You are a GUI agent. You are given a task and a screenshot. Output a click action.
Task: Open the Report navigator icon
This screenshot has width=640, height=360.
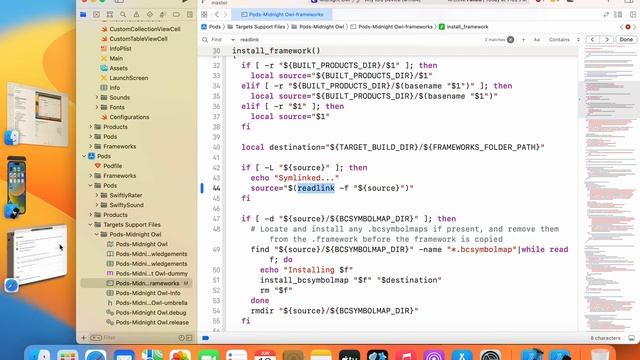coord(190,14)
